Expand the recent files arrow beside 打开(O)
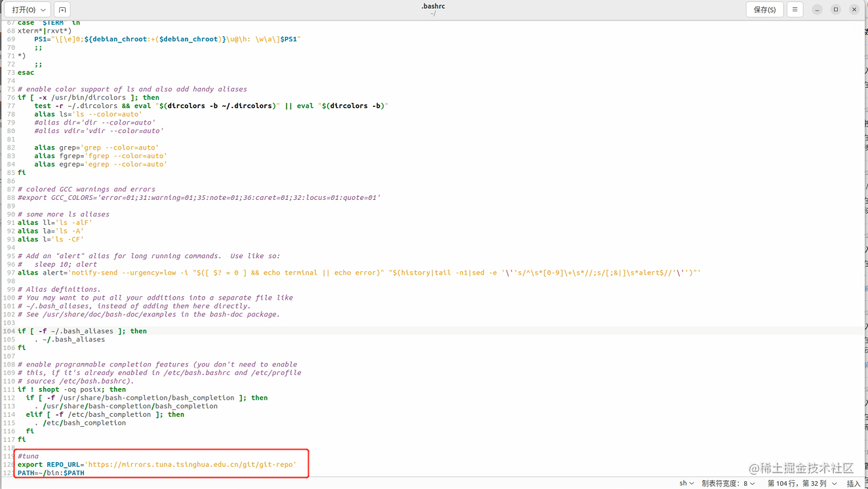The height and width of the screenshot is (489, 868). [x=44, y=10]
